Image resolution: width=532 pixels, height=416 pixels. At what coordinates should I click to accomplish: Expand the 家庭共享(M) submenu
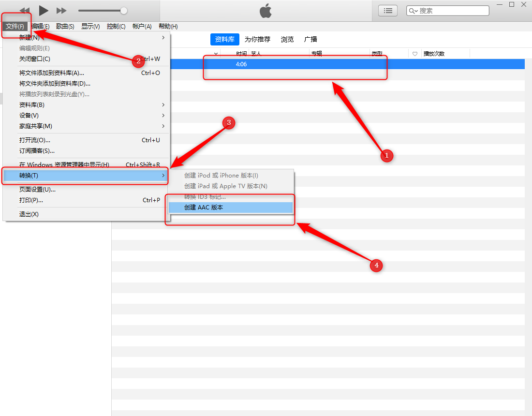click(x=86, y=126)
